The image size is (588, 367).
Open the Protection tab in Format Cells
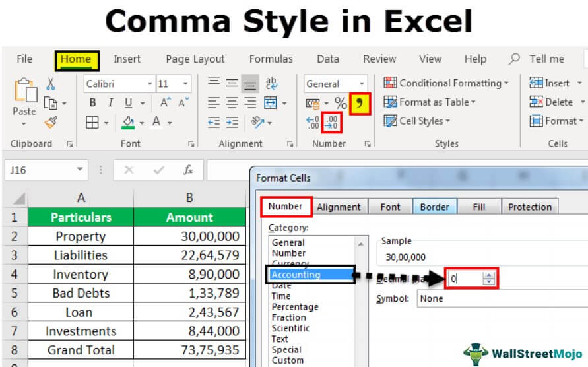point(530,207)
